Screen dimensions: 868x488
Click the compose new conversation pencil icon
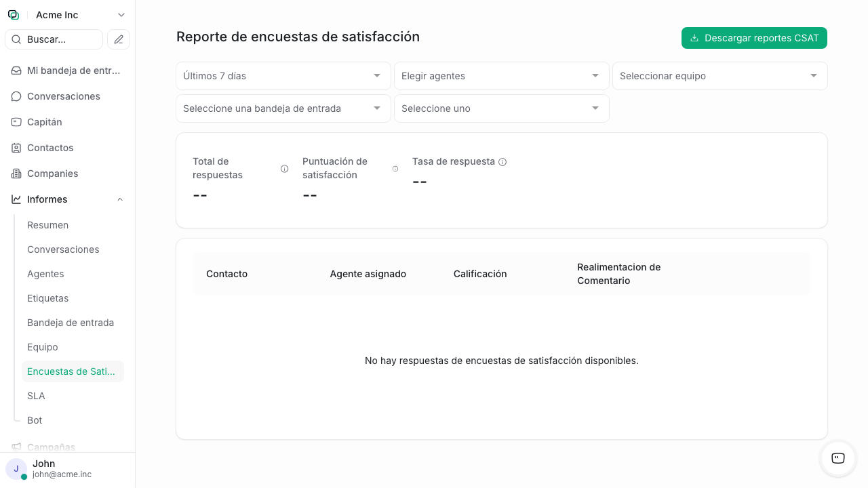coord(118,39)
